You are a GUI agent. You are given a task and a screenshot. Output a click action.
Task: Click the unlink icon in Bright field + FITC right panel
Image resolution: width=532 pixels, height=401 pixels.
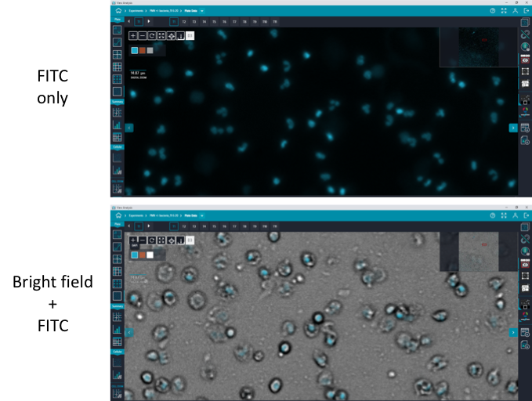pos(525,239)
